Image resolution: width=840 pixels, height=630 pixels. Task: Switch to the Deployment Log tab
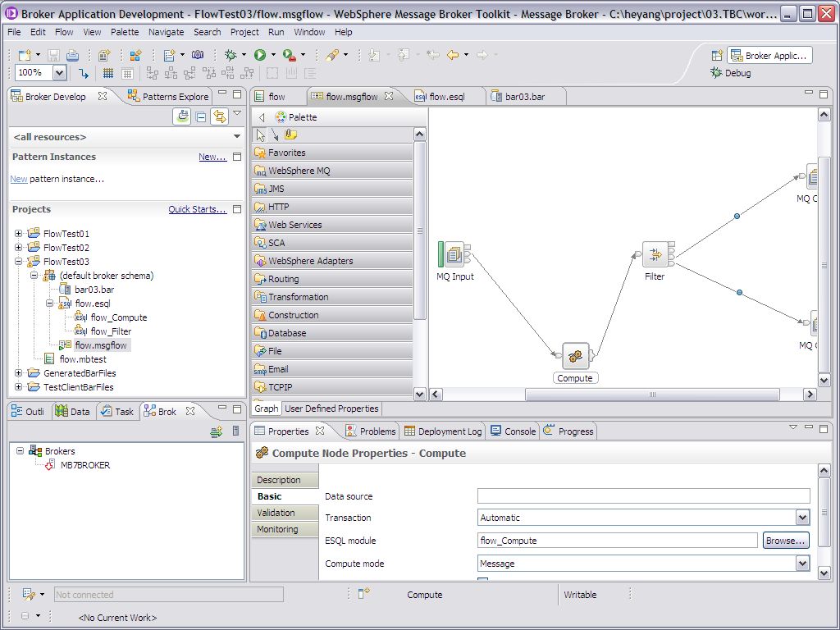click(444, 431)
